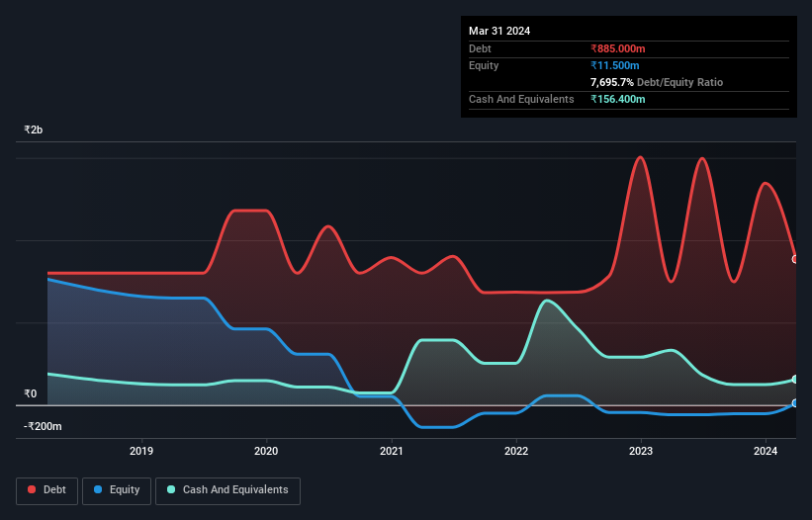Click the ₹2b y-axis label
Image resolution: width=812 pixels, height=520 pixels.
[34, 130]
